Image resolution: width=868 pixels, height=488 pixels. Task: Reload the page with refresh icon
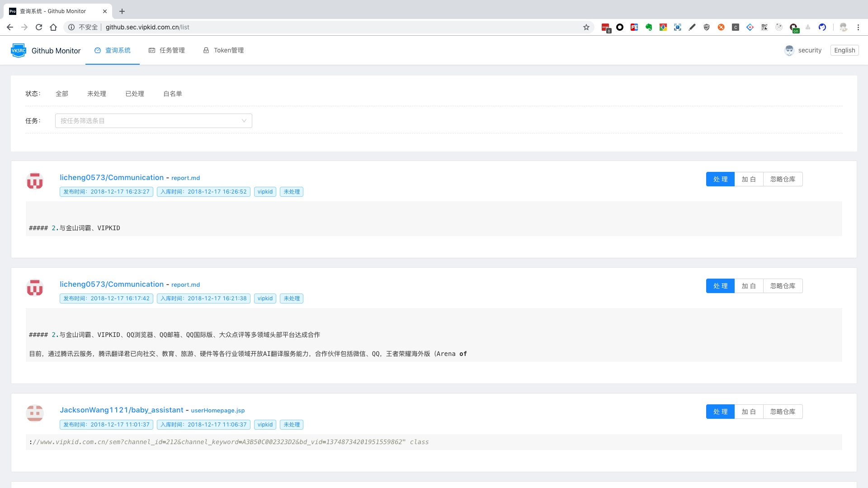click(39, 27)
